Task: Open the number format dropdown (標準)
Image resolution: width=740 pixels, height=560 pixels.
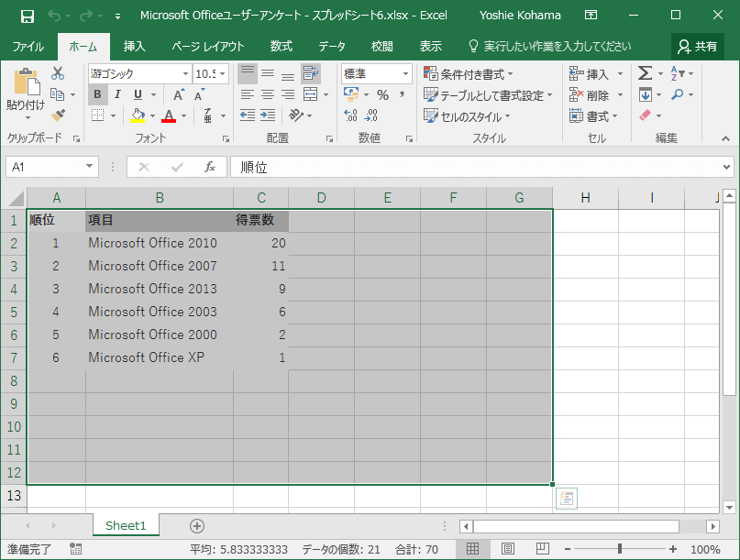Action: [405, 74]
